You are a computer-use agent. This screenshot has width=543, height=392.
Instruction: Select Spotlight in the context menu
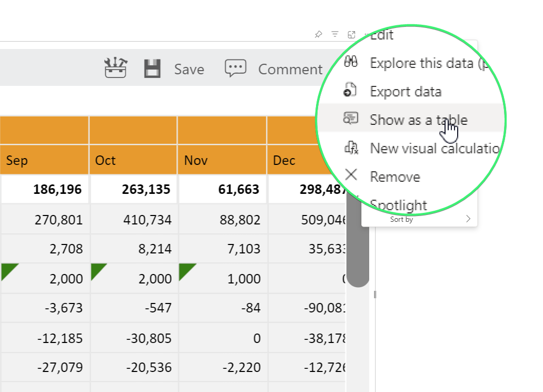(x=398, y=204)
